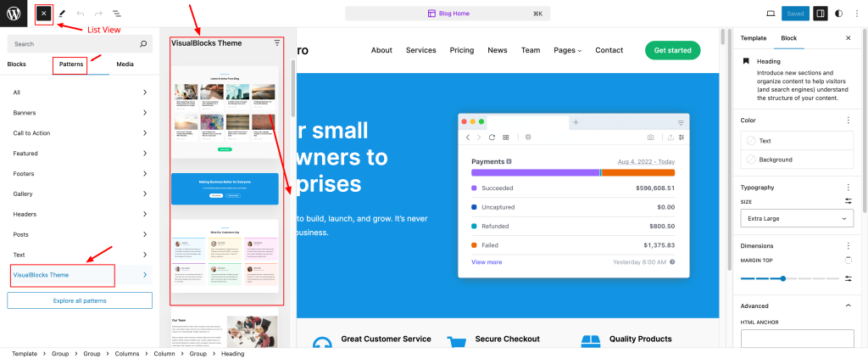The width and height of the screenshot is (868, 359).
Task: Open Typography panel options menu
Action: click(x=848, y=188)
